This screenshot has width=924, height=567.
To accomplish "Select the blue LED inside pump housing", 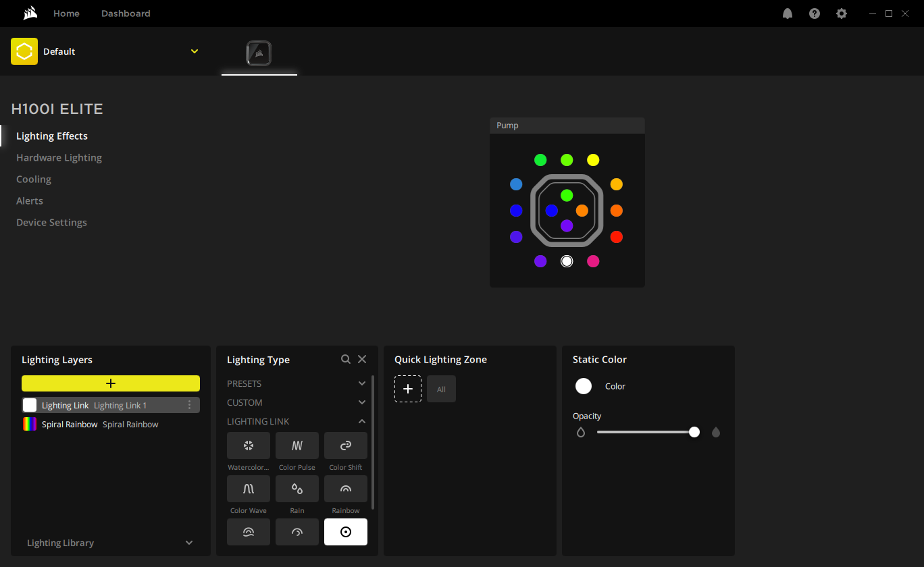I will tap(552, 211).
